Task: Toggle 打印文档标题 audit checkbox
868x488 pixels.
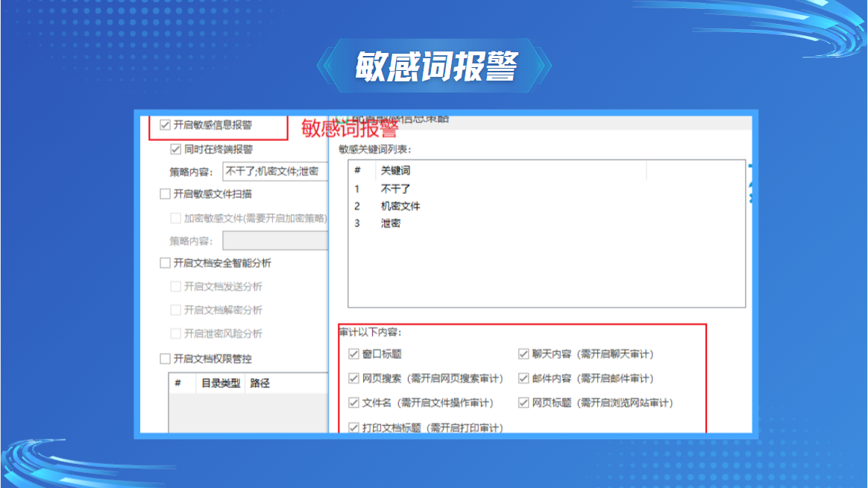Action: [x=353, y=428]
